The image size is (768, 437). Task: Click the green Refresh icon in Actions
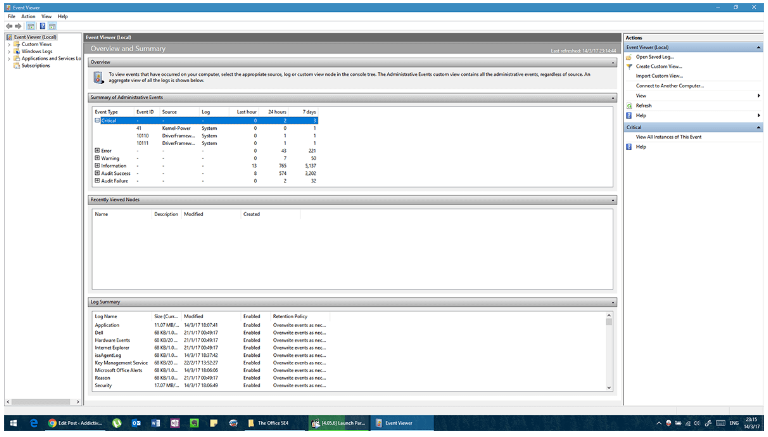(x=629, y=106)
